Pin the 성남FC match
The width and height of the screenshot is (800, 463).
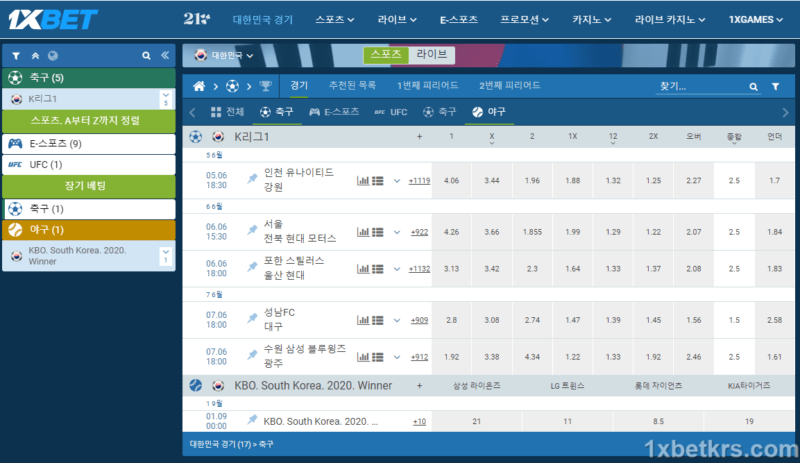tap(252, 319)
